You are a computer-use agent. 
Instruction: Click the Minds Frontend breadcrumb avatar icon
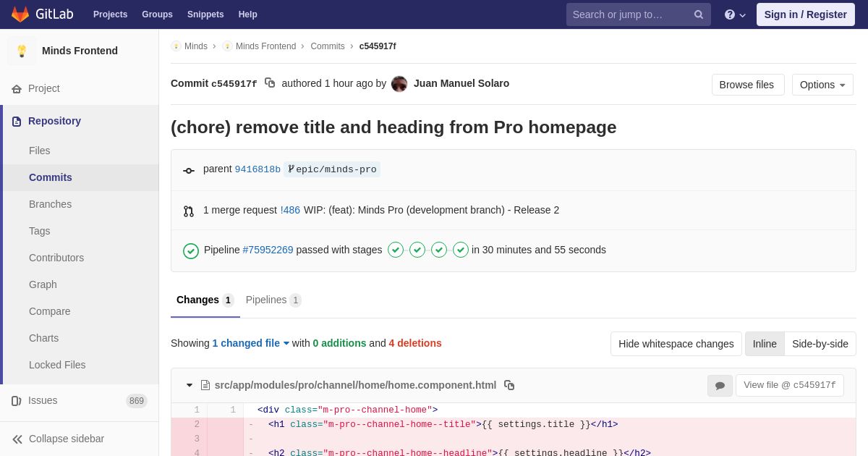227,46
